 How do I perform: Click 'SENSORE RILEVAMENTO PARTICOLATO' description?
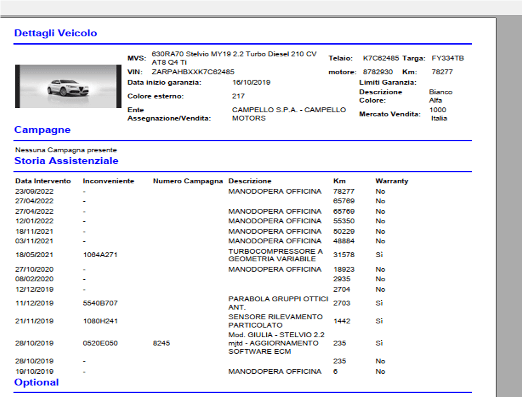click(276, 321)
